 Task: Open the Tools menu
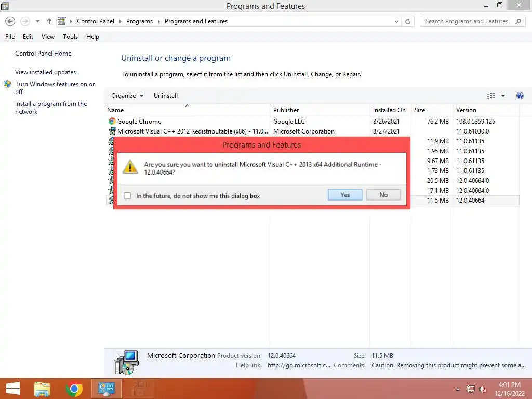[70, 37]
